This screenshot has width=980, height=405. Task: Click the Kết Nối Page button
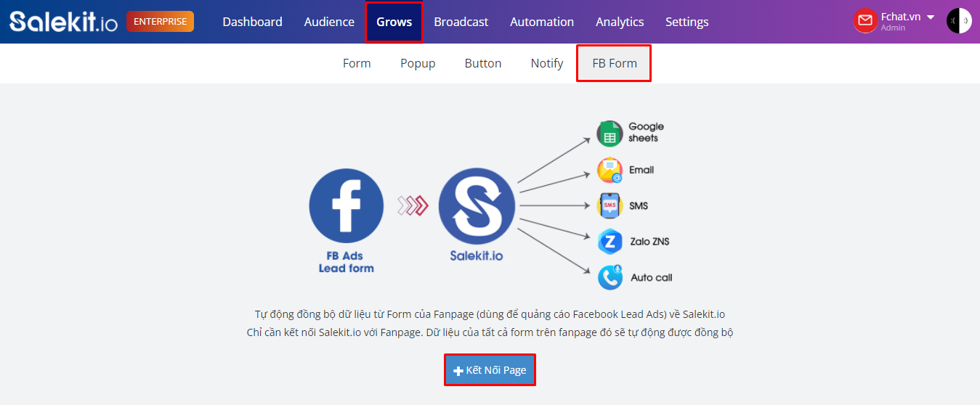pos(490,370)
